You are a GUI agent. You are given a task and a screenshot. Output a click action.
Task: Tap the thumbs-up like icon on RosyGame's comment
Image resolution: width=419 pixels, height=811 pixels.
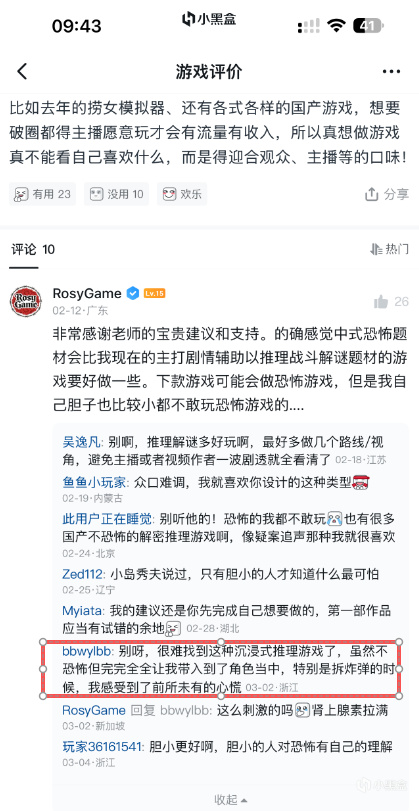coord(381,302)
